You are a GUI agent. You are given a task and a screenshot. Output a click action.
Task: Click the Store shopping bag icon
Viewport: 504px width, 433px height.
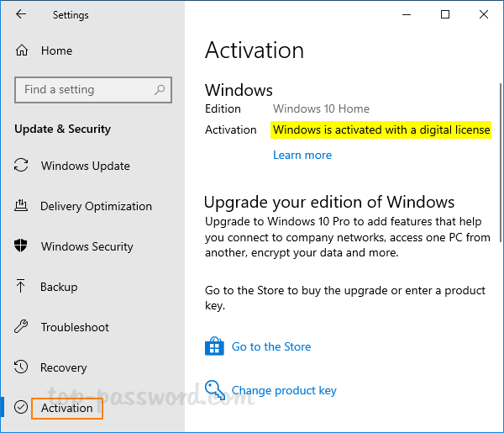[214, 346]
